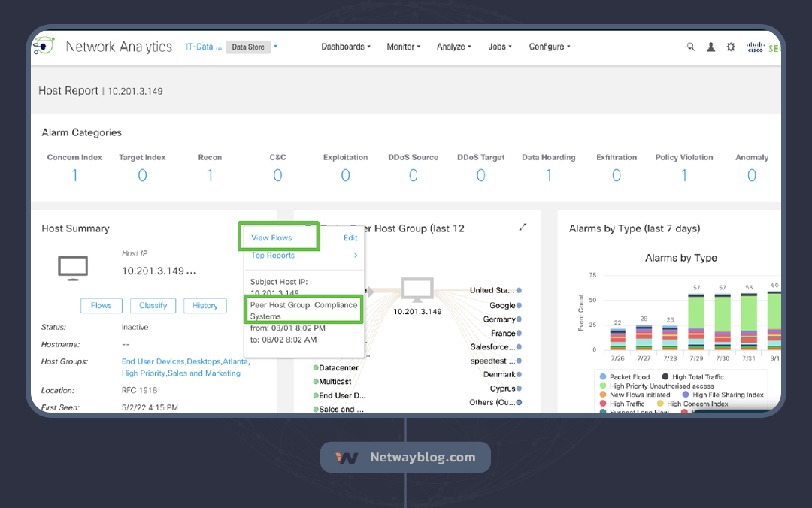The image size is (812, 508).
Task: Open search with the magnifier icon
Action: (691, 47)
